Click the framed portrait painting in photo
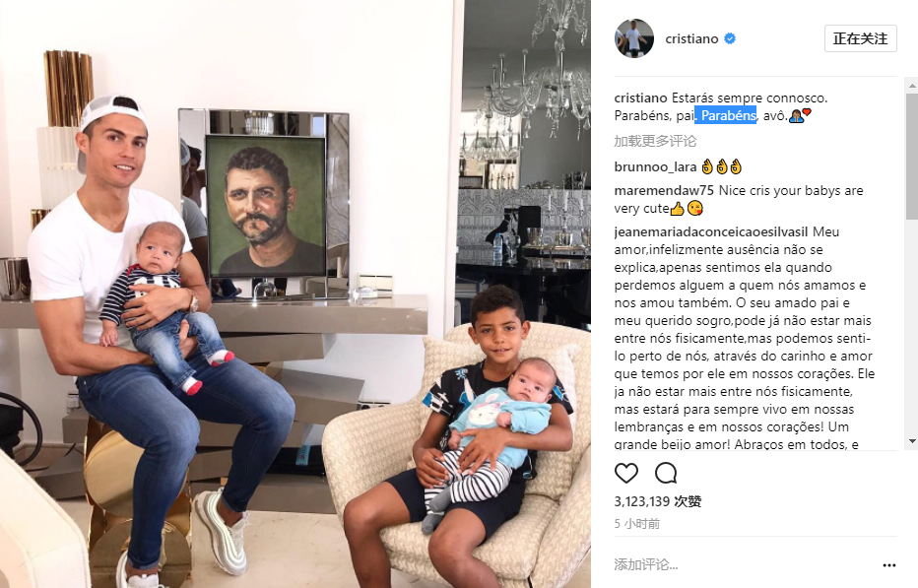Image resolution: width=918 pixels, height=588 pixels. tap(265, 206)
